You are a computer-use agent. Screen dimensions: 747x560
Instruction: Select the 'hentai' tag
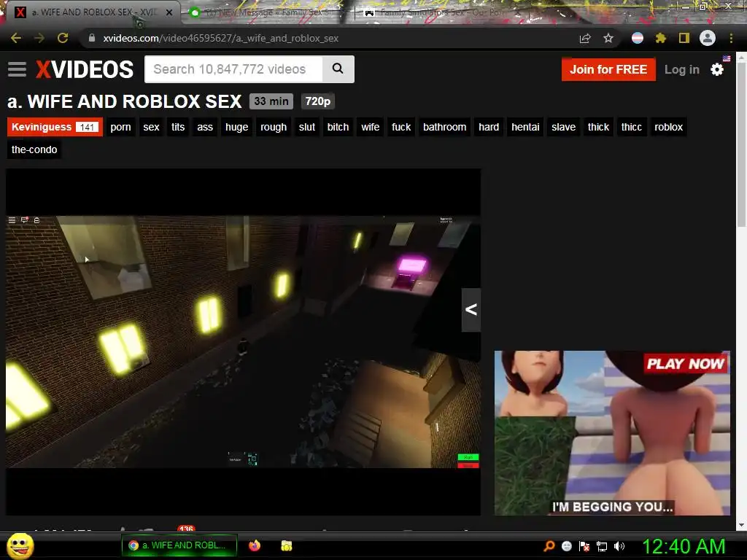(x=525, y=127)
